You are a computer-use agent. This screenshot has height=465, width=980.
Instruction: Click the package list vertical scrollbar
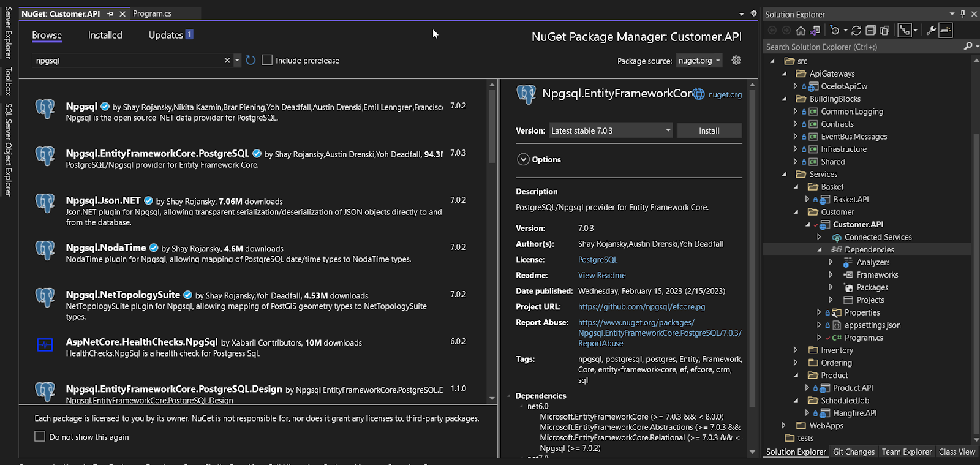[x=492, y=127]
